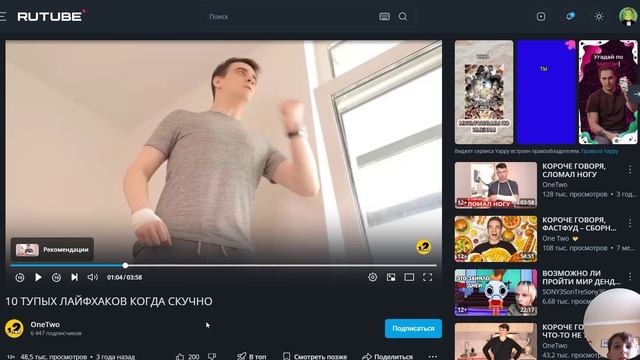
Task: Open the hamburger menu beside RUTUBE logo
Action: click(x=3, y=16)
